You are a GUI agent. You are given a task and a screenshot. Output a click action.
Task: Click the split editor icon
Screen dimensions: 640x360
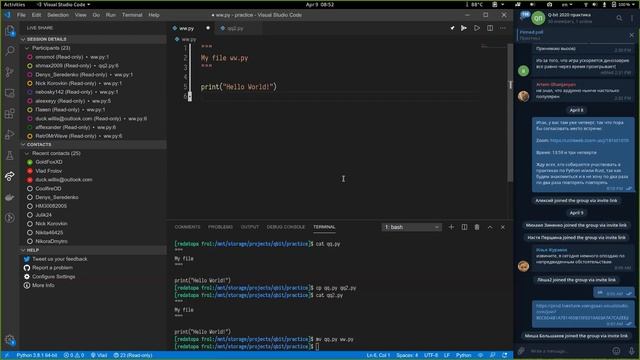(490, 28)
